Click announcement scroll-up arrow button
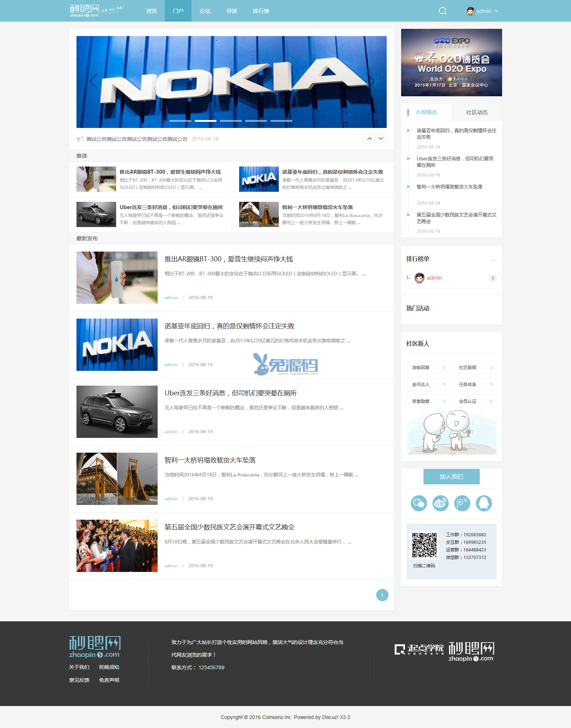The image size is (571, 728). (369, 138)
